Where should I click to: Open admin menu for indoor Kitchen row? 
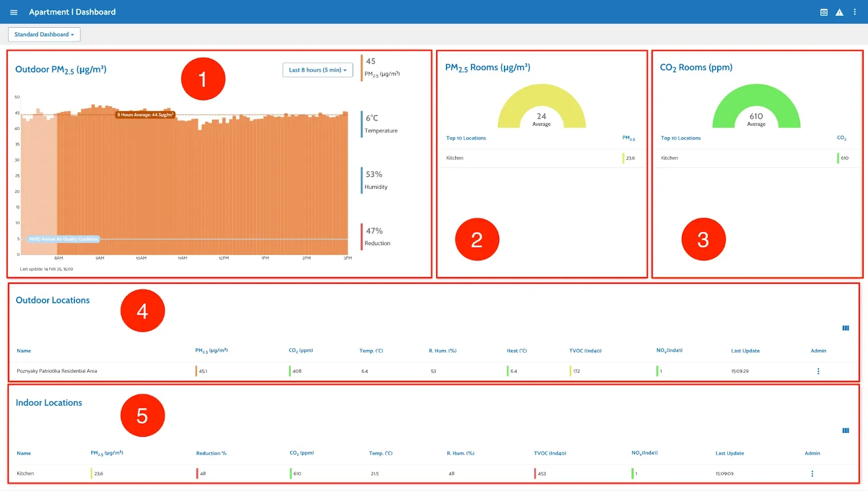coord(812,474)
